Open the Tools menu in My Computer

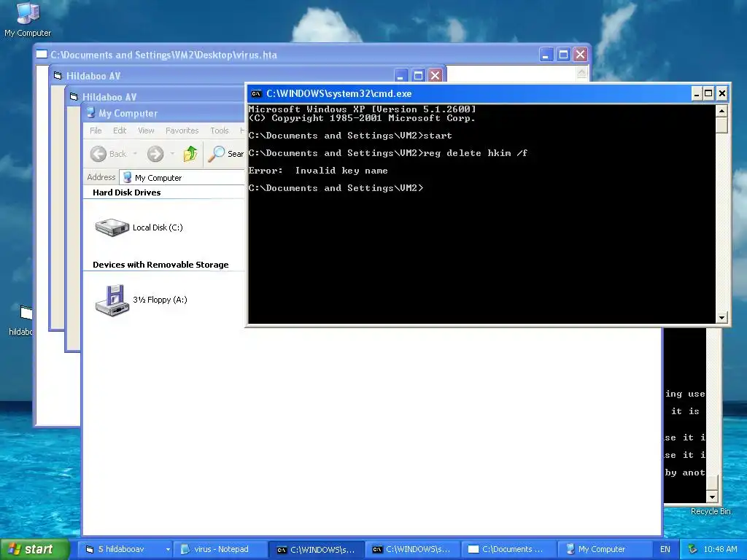[220, 131]
